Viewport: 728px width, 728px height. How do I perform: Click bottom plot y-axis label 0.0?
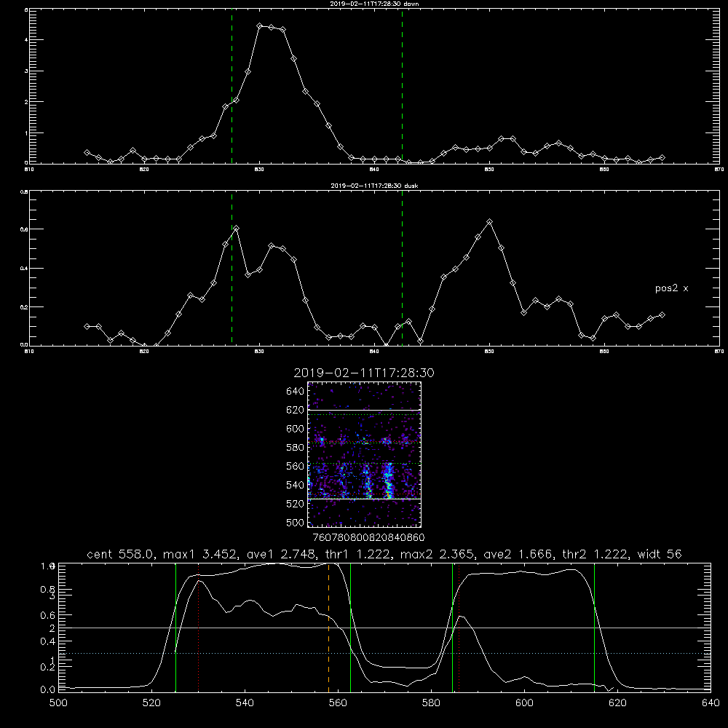click(x=48, y=690)
